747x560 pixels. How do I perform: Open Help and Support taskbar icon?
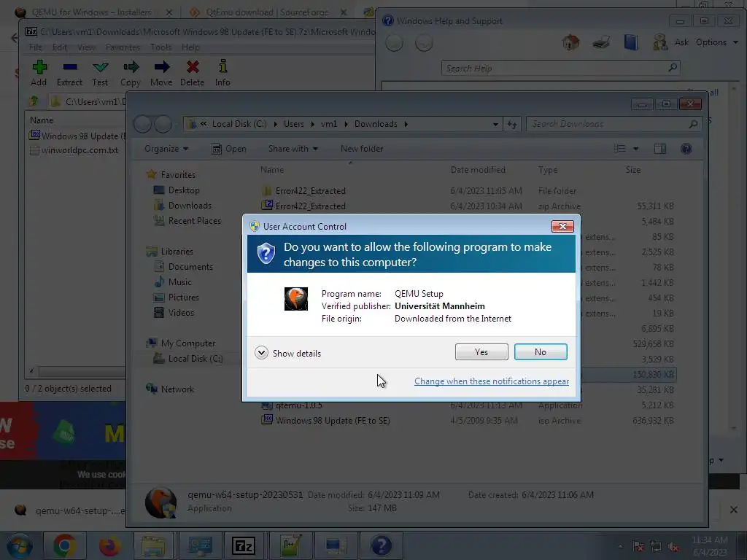coord(381,545)
